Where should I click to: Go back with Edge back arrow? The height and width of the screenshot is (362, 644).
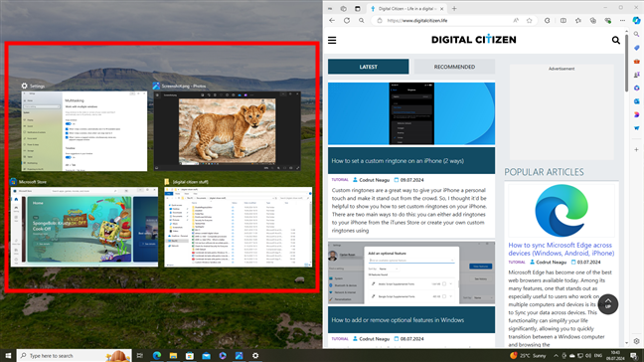pyautogui.click(x=332, y=21)
